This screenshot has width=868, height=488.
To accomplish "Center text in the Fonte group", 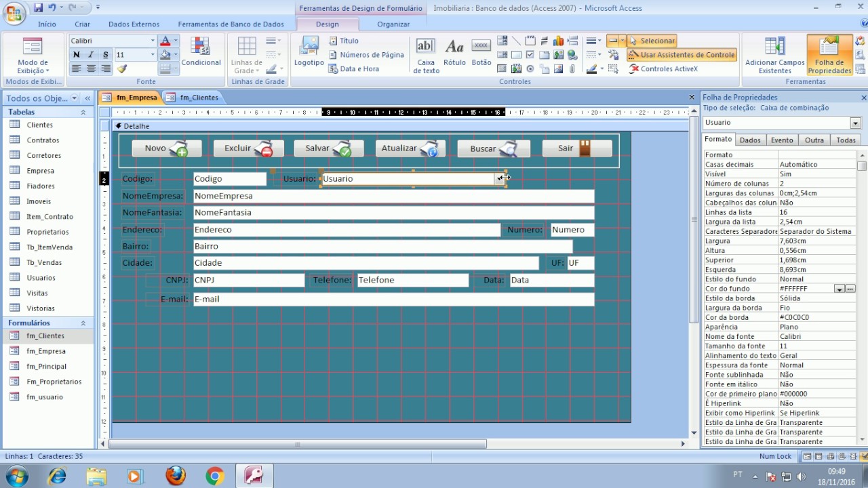I will point(91,68).
